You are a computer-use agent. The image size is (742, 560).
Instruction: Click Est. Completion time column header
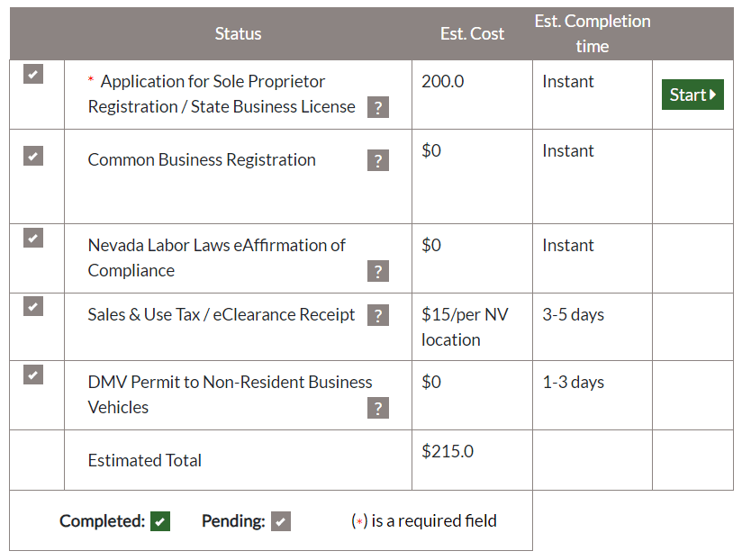pos(593,33)
